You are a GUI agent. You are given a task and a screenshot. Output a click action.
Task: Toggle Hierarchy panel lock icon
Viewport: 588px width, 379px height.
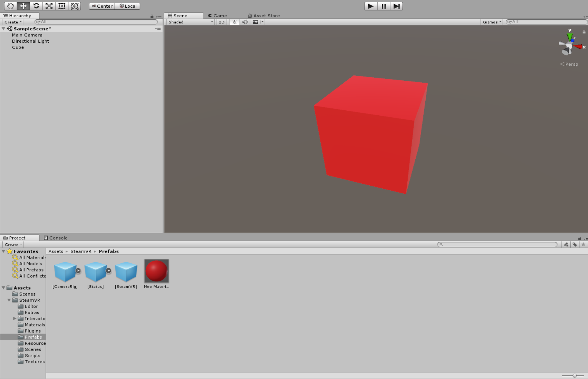(152, 17)
